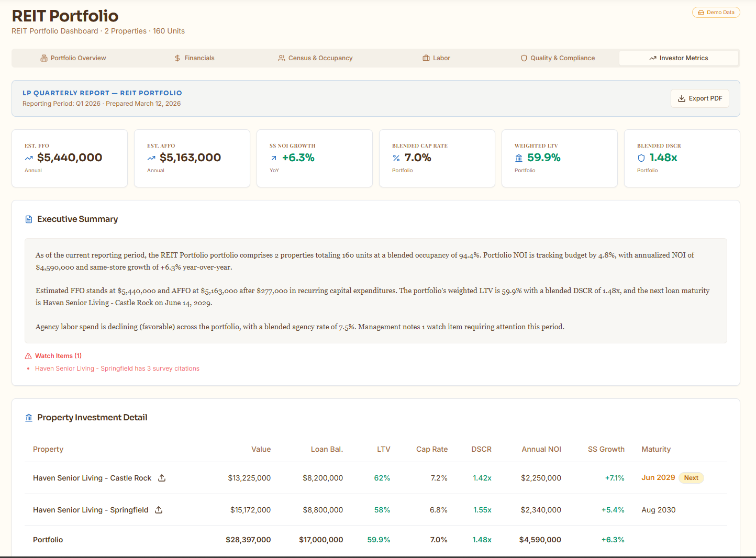Click the share icon beside Haven Springfield
This screenshot has height=558, width=756.
point(158,510)
